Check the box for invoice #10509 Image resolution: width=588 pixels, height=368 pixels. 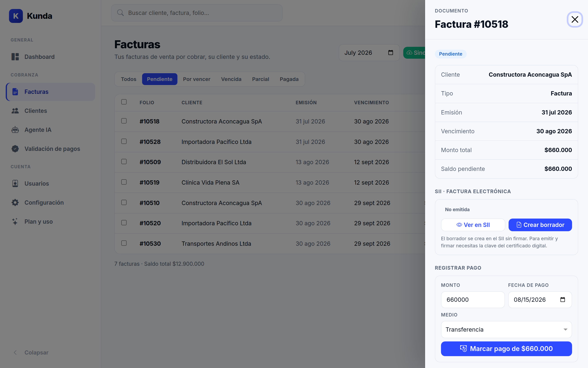pos(124,162)
